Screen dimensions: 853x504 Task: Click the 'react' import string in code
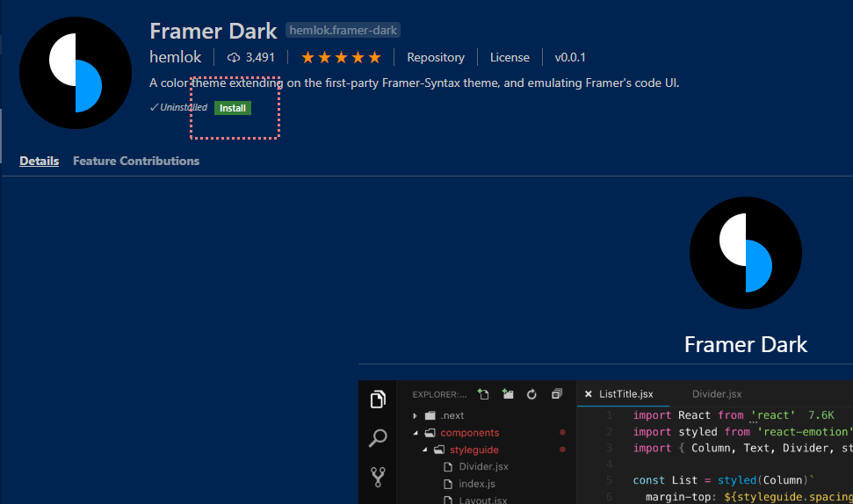point(772,415)
